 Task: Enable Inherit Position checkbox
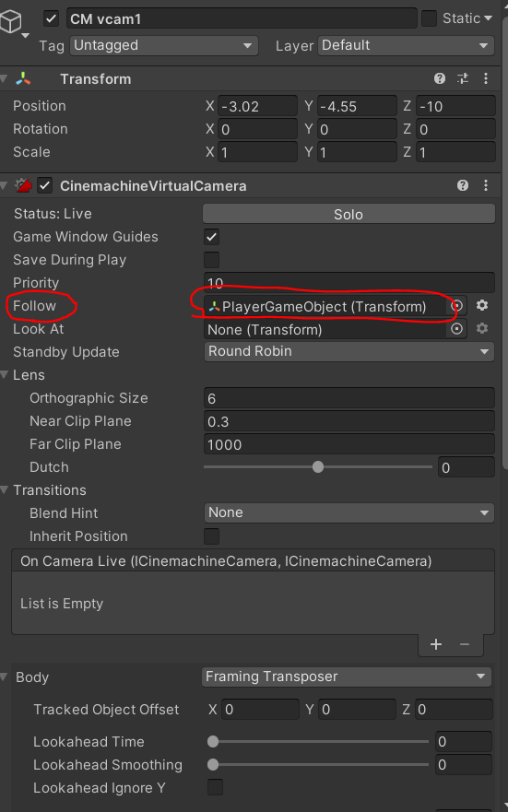(211, 536)
